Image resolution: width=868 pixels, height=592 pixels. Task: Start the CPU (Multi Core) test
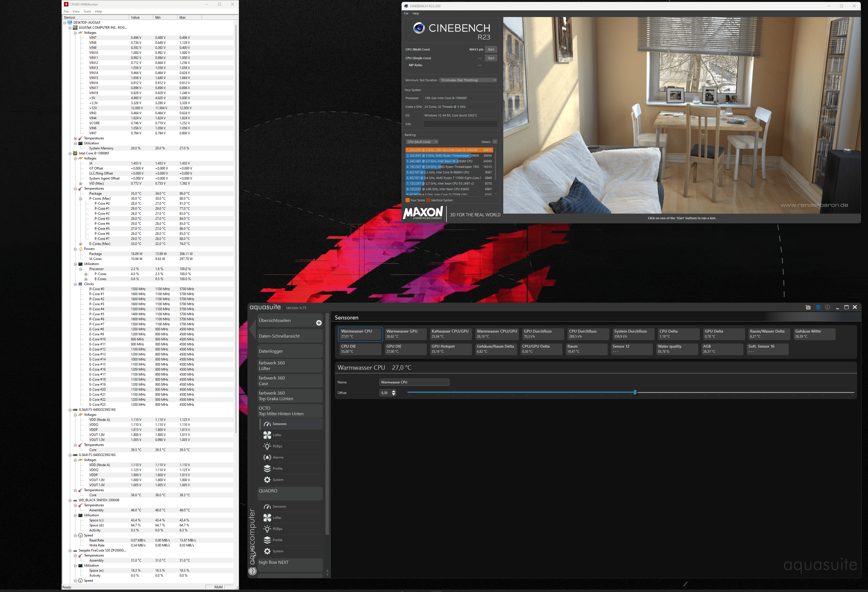pyautogui.click(x=491, y=49)
